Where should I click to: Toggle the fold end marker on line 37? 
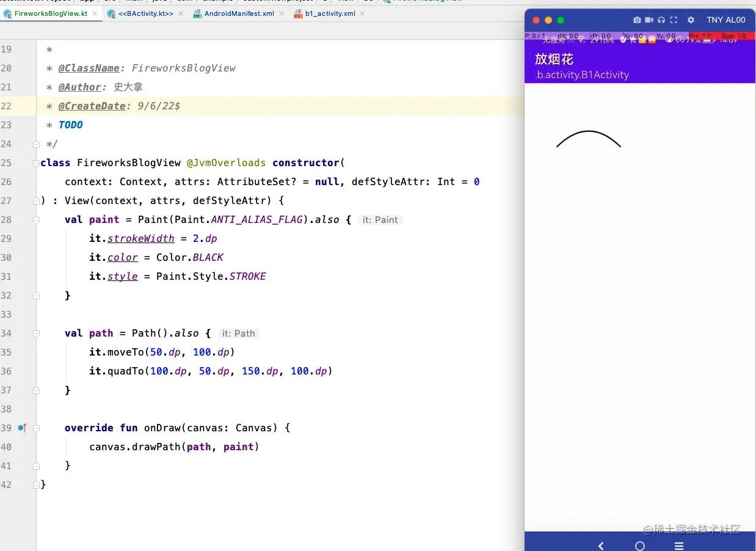coord(36,390)
